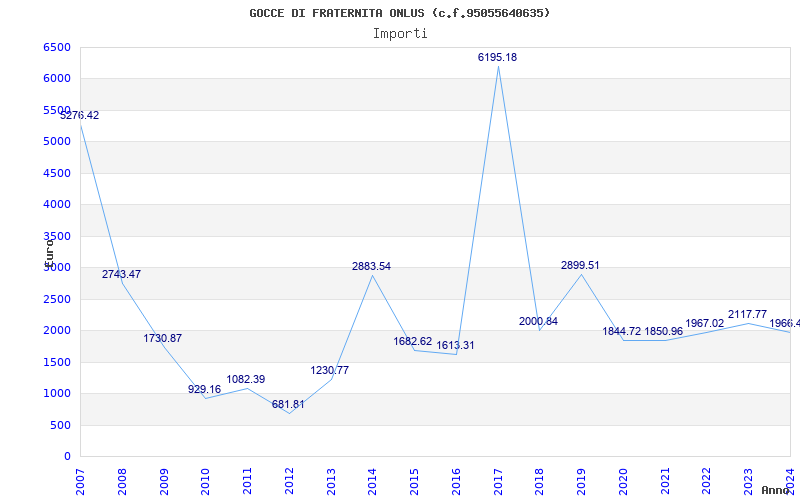Click the data label 1613.31
This screenshot has width=800, height=500.
(455, 345)
